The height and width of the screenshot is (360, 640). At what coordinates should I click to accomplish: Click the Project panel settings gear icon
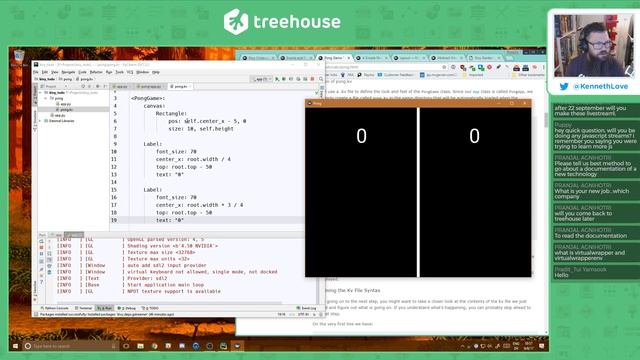[98, 87]
